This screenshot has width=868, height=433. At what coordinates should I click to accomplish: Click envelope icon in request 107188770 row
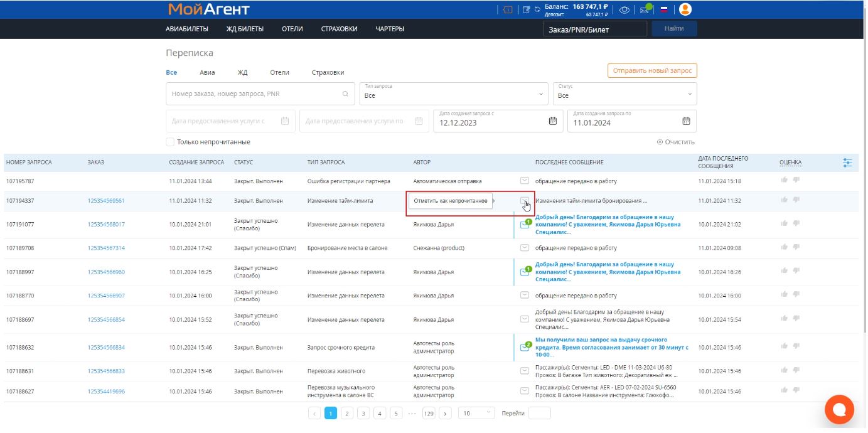pyautogui.click(x=525, y=296)
